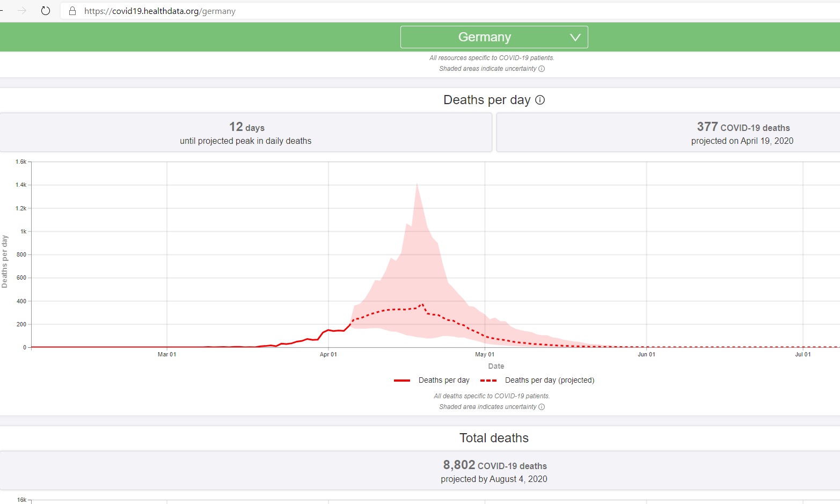This screenshot has width=840, height=504.
Task: Click 'All resources specific to COVID-19 patients' note
Action: point(492,58)
